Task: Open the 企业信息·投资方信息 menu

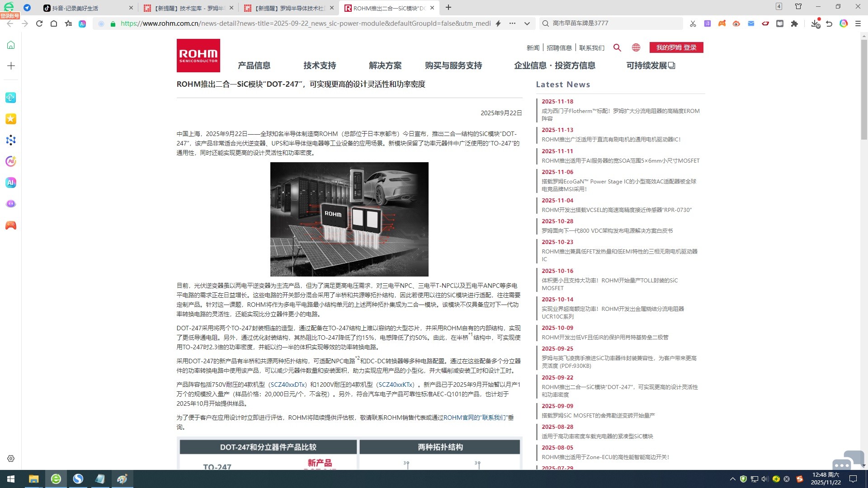Action: coord(555,66)
